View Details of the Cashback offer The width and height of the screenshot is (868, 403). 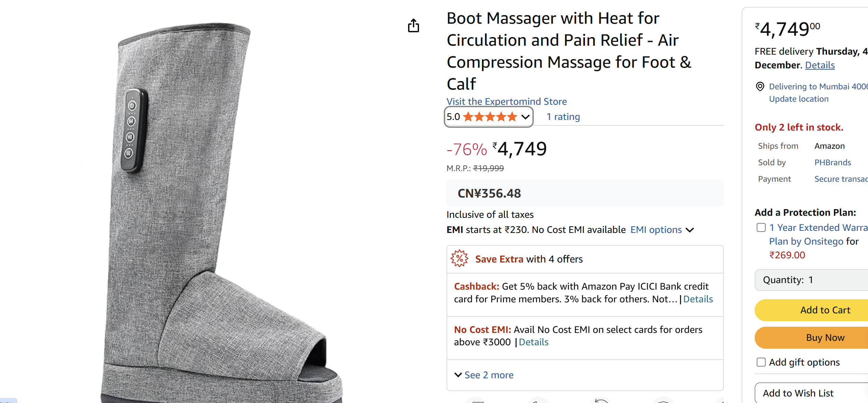point(698,299)
